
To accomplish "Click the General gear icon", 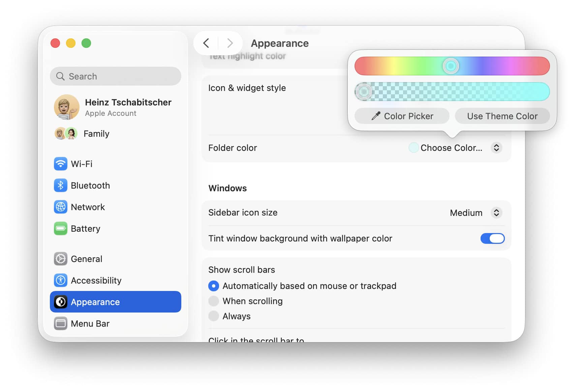I will [61, 259].
